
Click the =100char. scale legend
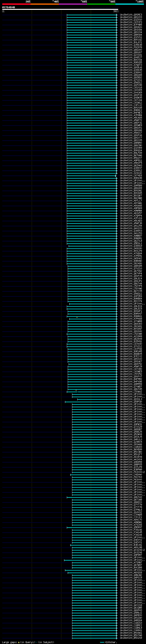pyautogui.click(x=108, y=642)
